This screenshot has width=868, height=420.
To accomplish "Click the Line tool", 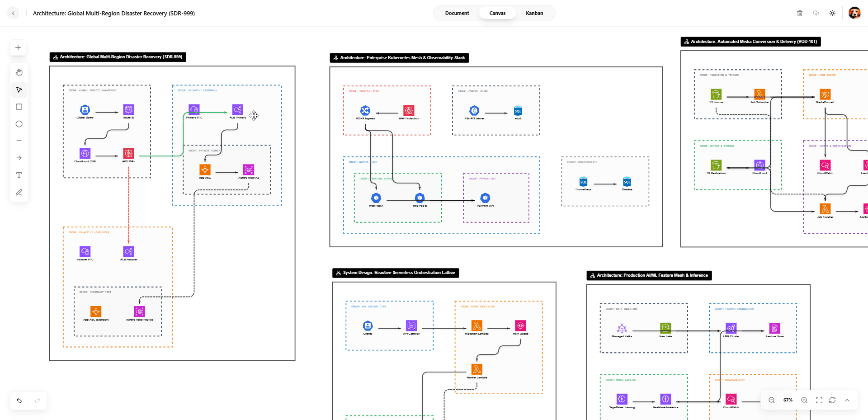I will pos(19,141).
